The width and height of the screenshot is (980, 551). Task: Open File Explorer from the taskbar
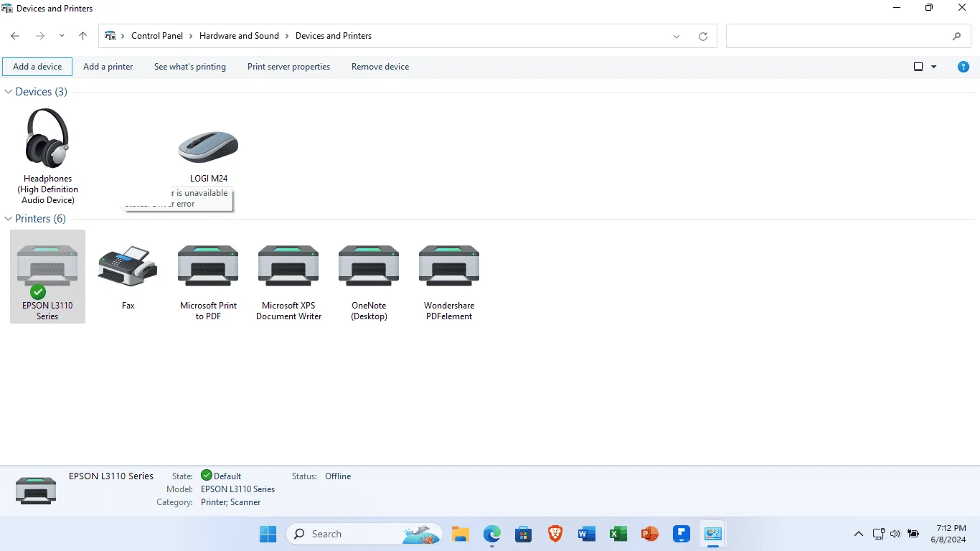(x=460, y=534)
